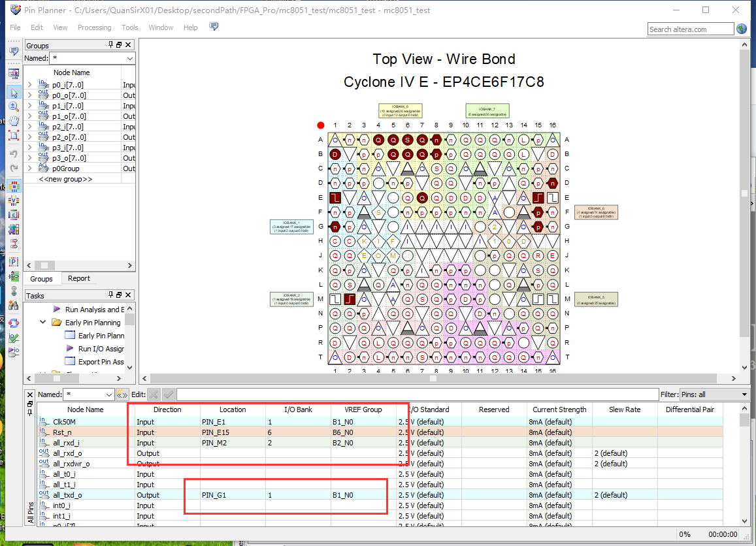Image resolution: width=756 pixels, height=546 pixels.
Task: Open the View menu
Action: tap(60, 27)
